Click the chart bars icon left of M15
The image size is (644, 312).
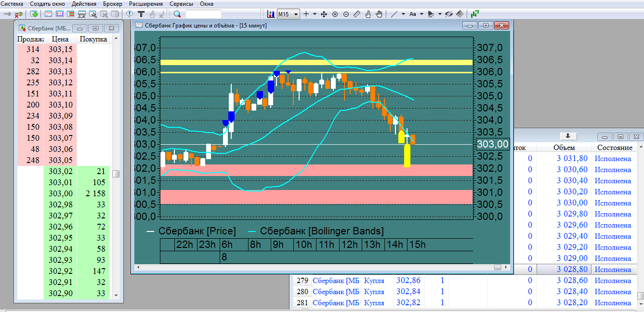(x=271, y=14)
